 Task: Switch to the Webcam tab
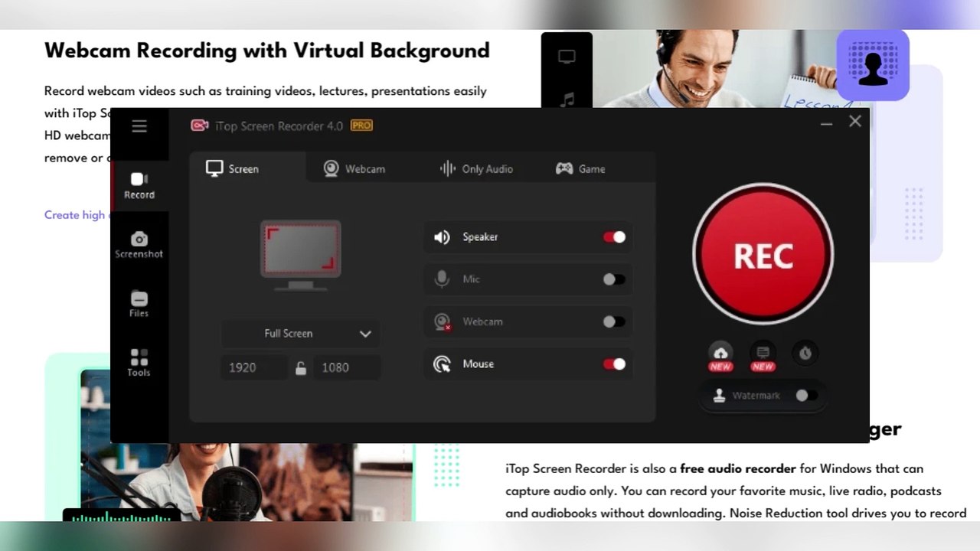354,168
